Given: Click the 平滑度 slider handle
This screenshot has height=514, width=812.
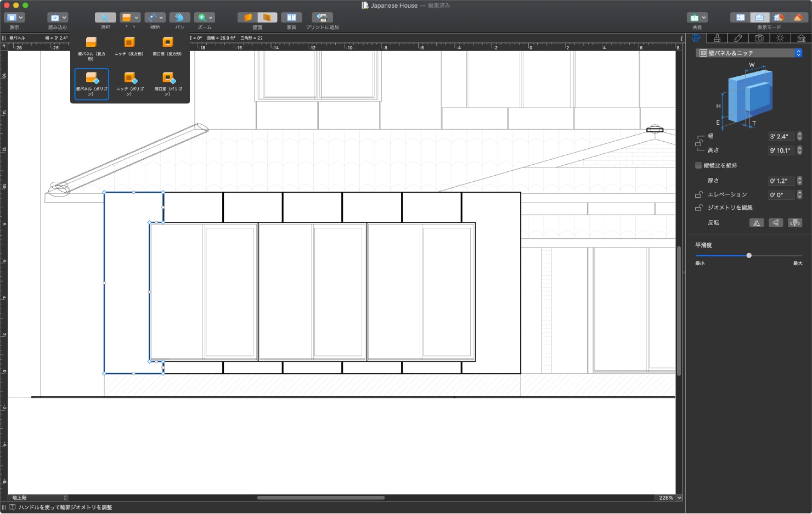Looking at the screenshot, I should pos(749,255).
